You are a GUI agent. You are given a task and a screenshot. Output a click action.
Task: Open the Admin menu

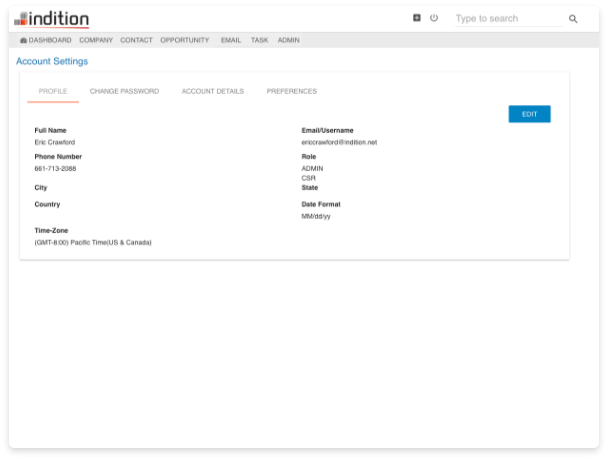tap(288, 41)
